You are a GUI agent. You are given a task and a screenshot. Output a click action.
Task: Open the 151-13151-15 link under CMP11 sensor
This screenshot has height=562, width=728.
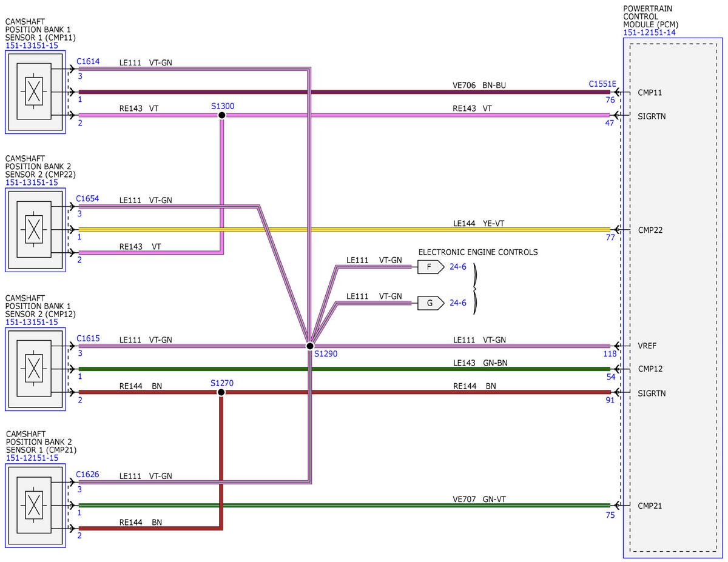(32, 45)
